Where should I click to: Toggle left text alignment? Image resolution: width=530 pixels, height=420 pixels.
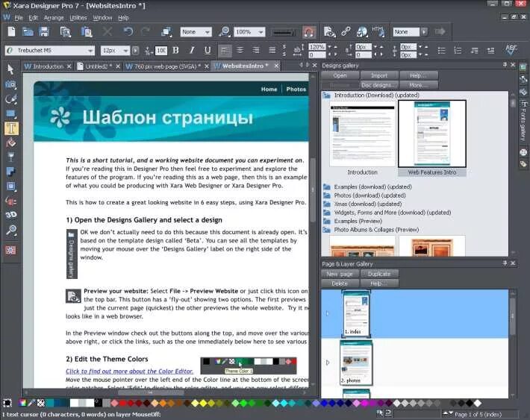tap(225, 51)
